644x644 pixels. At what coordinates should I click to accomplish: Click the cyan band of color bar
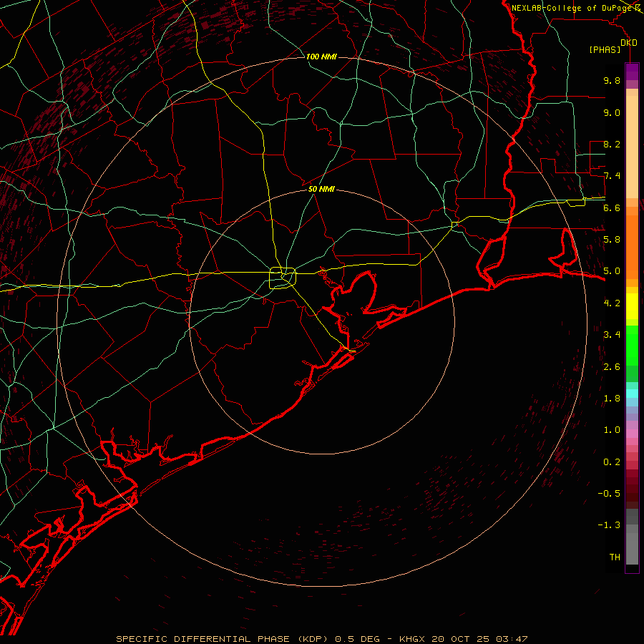tap(632, 393)
